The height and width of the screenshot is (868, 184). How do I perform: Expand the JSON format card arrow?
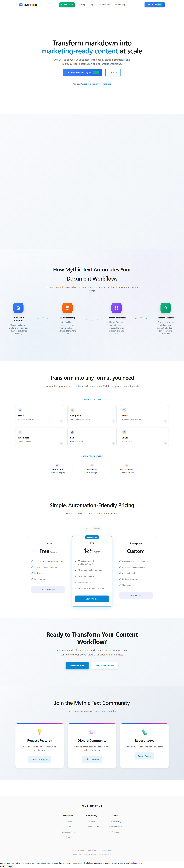(165, 443)
